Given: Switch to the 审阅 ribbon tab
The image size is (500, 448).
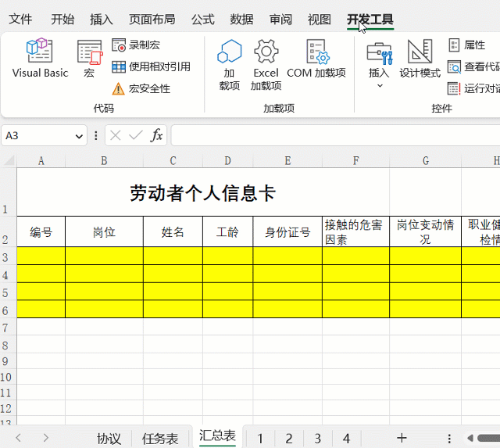Looking at the screenshot, I should [x=280, y=20].
